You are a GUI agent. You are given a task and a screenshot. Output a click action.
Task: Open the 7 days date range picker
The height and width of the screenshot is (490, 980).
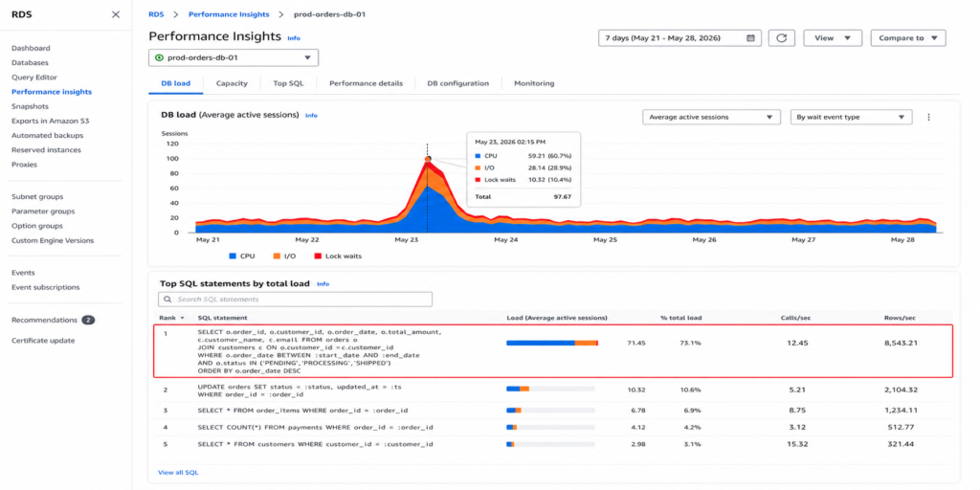pyautogui.click(x=680, y=38)
